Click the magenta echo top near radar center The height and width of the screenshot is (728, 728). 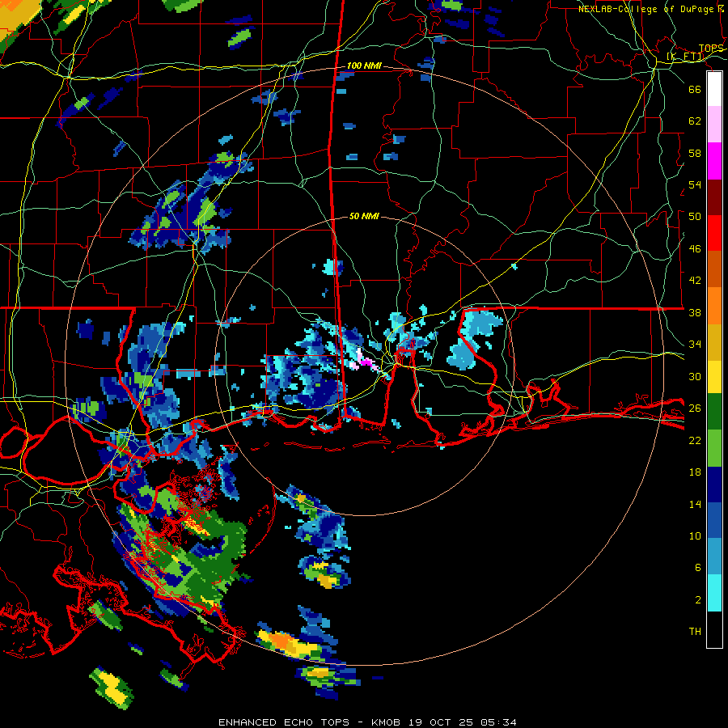368,362
